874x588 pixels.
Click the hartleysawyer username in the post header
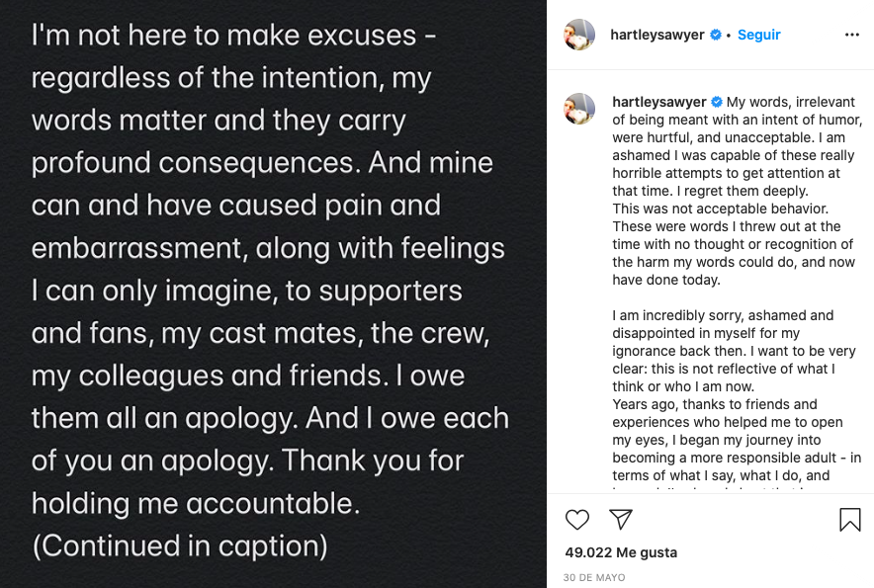658,35
